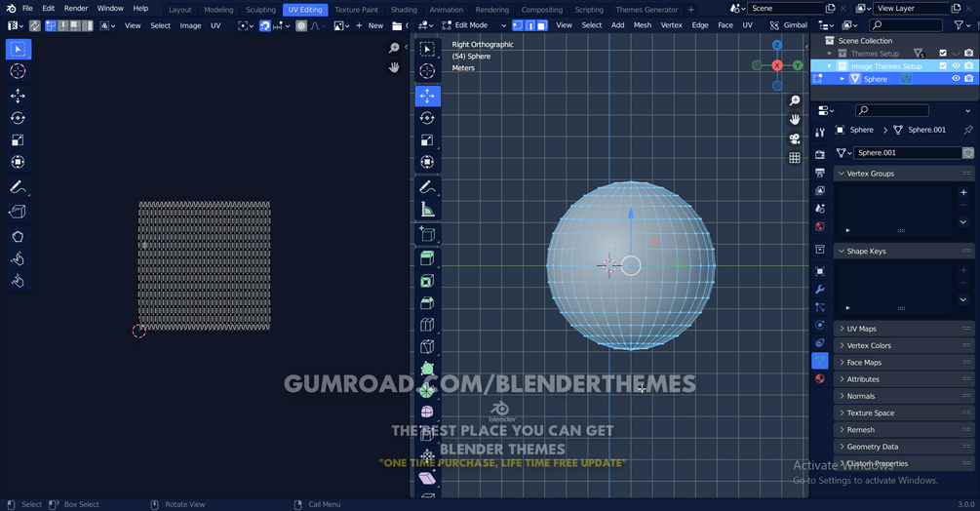980x511 pixels.
Task: Open outliner filter dropdown
Action: (961, 25)
